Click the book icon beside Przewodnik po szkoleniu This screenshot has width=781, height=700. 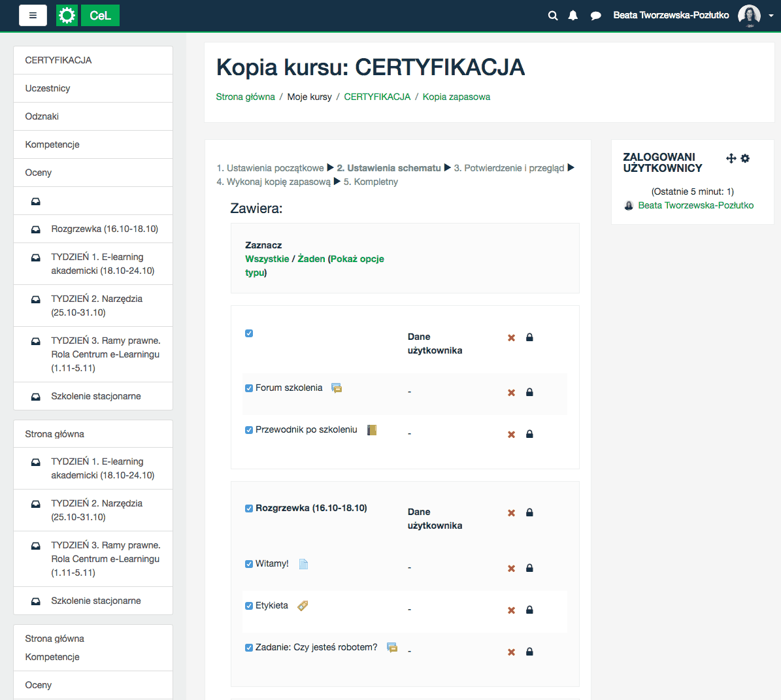[x=372, y=430]
